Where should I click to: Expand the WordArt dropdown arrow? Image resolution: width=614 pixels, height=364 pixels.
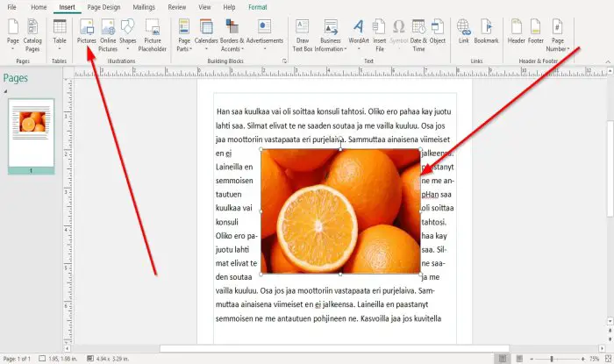pyautogui.click(x=359, y=49)
